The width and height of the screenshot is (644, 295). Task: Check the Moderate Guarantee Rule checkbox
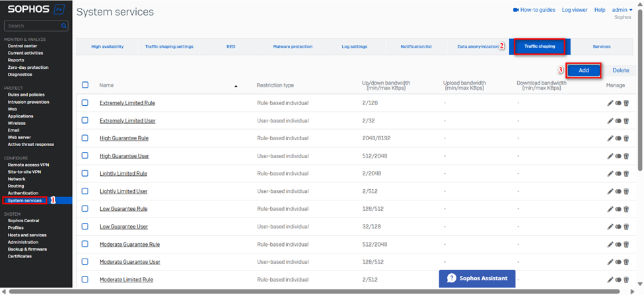85,244
